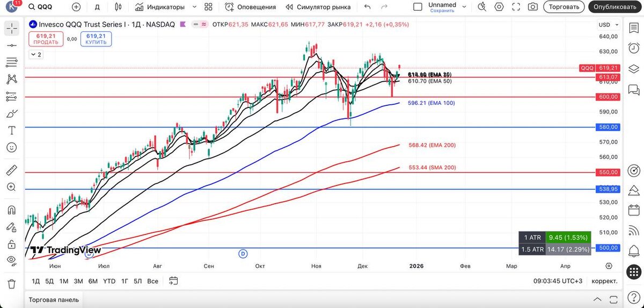The image size is (644, 308).
Task: Select the Все time range
Action: pyautogui.click(x=152, y=281)
